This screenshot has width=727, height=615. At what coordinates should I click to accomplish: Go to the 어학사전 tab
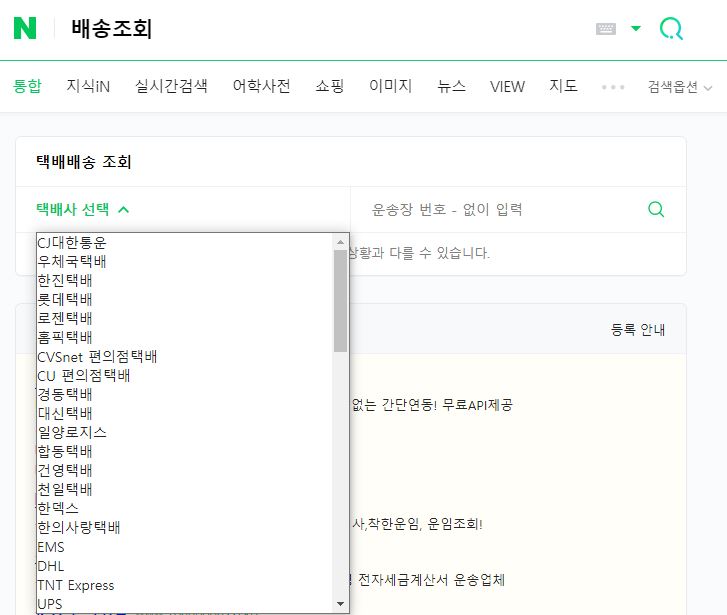click(261, 86)
